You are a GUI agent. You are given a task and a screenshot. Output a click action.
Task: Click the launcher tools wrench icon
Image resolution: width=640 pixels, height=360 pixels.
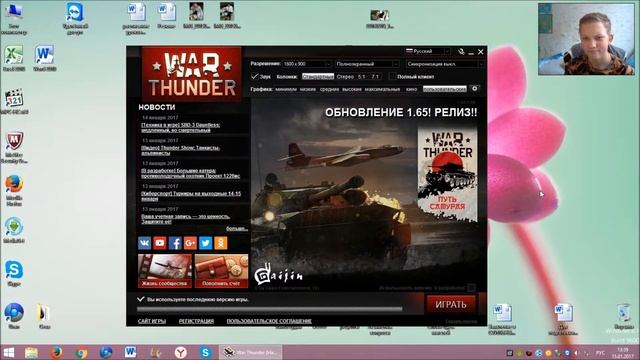[461, 52]
